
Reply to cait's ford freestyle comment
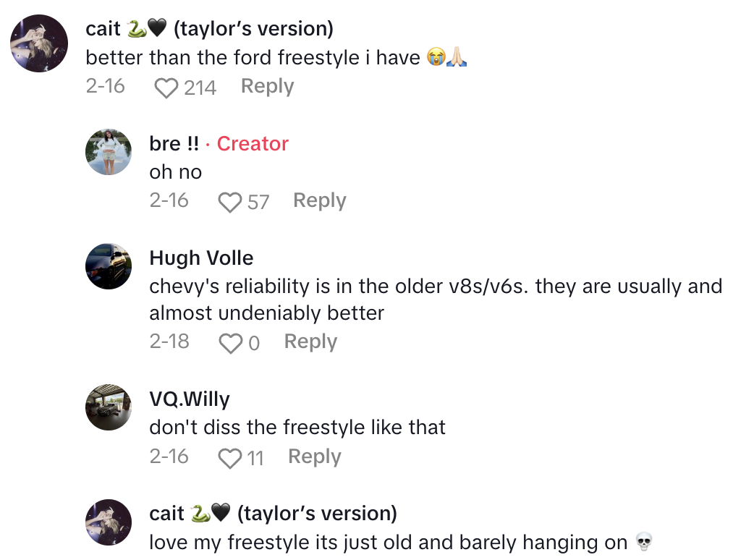267,86
